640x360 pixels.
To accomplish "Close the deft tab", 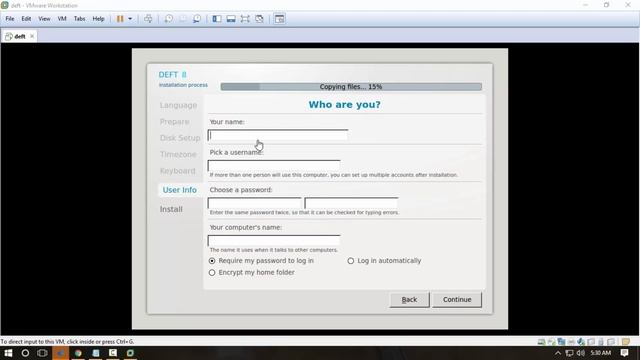I will (x=32, y=36).
